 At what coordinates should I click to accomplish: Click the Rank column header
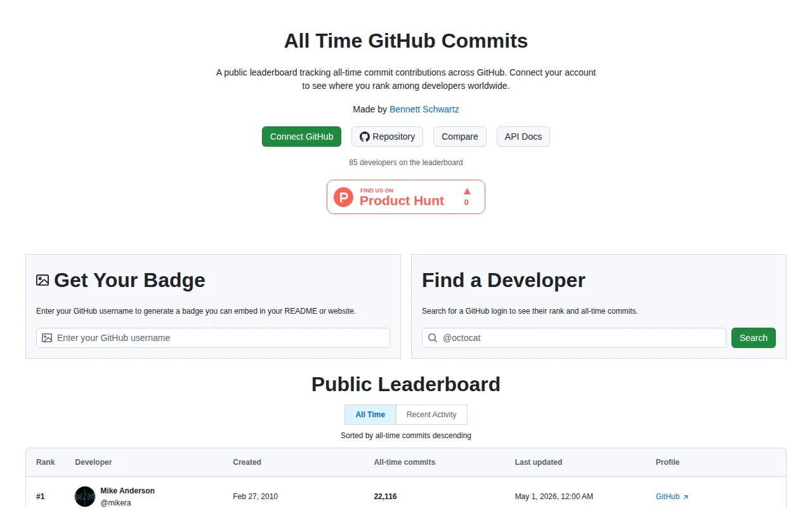[x=46, y=462]
